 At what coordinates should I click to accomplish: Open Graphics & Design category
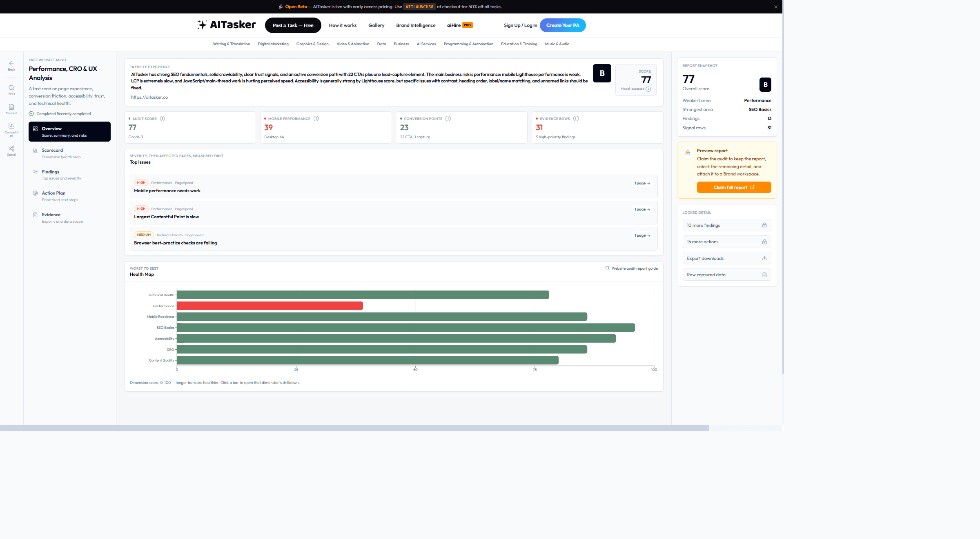point(312,44)
